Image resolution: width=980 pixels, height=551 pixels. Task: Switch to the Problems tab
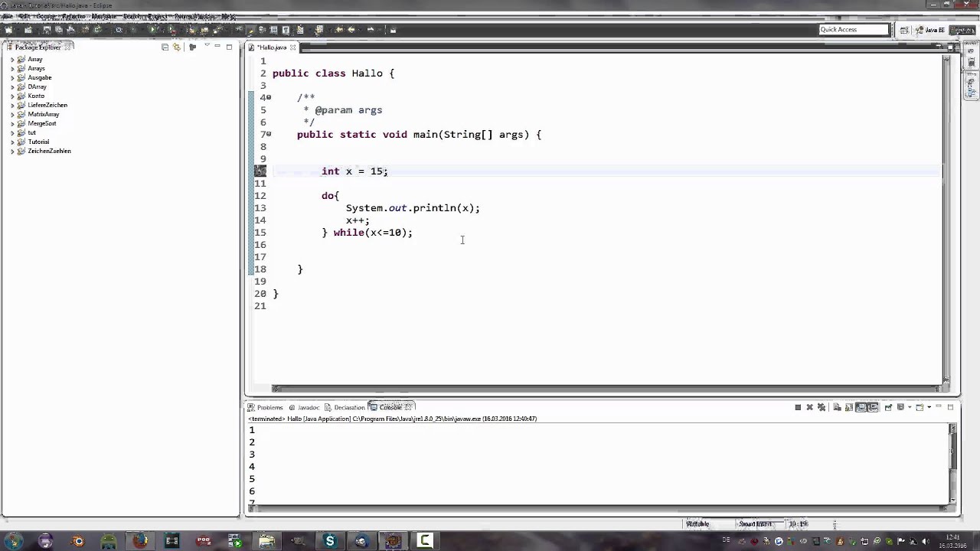[265, 407]
